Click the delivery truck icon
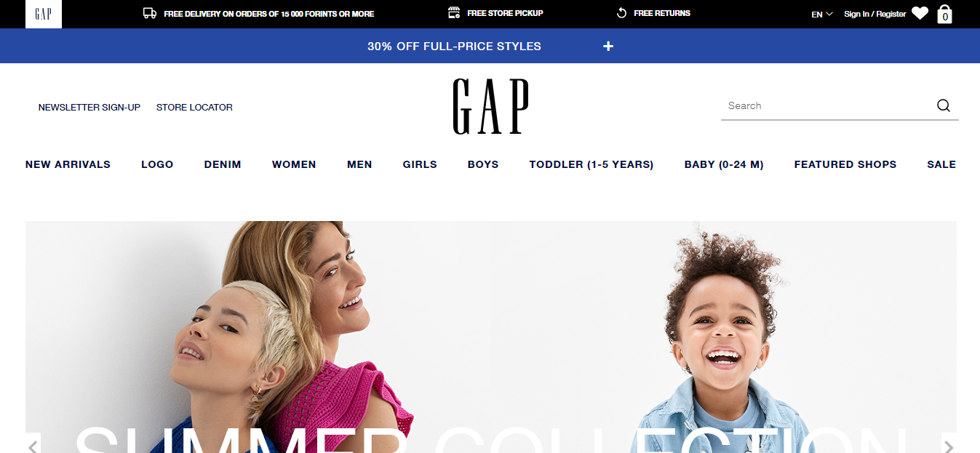The image size is (980, 453). [150, 13]
